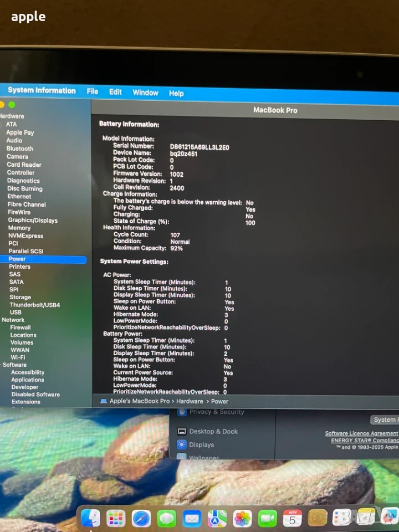399x532 pixels.
Task: Click the Displays icon in System Settings
Action: click(182, 444)
